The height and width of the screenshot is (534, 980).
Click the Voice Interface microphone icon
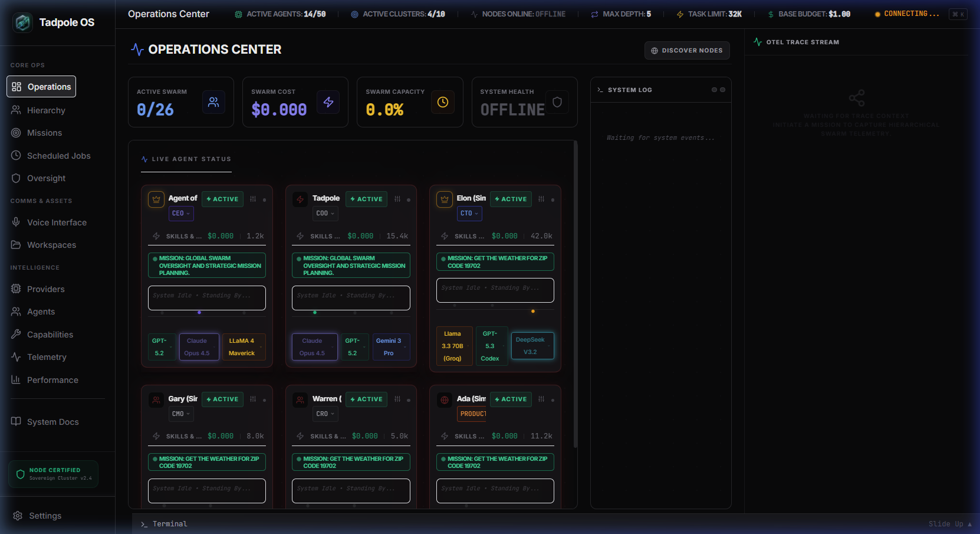17,222
